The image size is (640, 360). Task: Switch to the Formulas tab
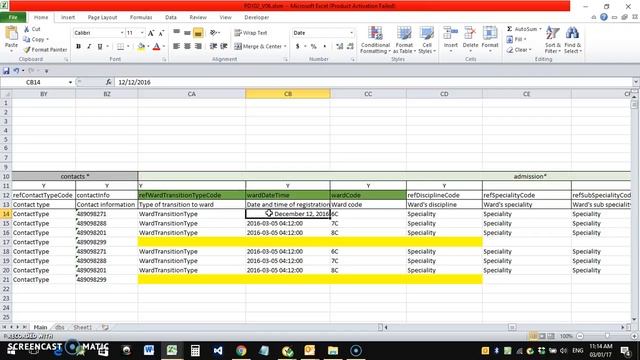click(x=141, y=18)
